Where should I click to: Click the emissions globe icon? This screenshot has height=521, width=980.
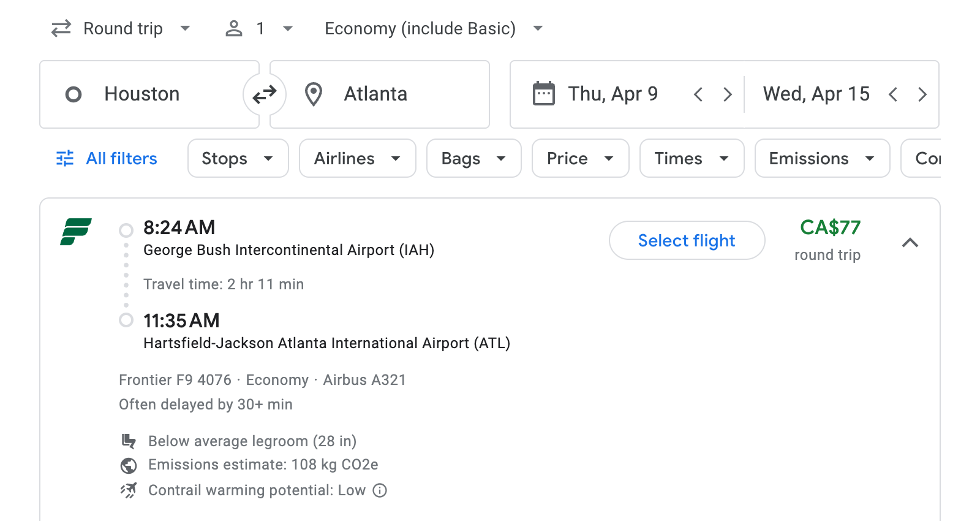129,465
